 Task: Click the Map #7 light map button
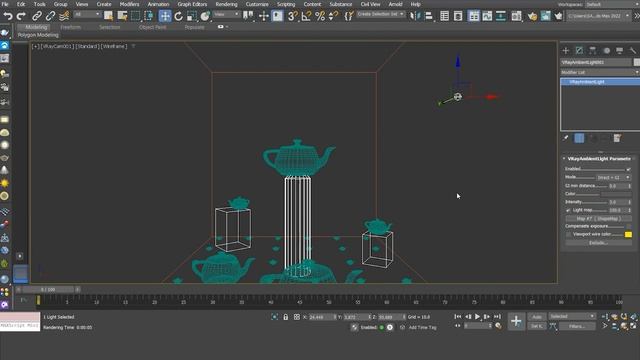pyautogui.click(x=598, y=218)
